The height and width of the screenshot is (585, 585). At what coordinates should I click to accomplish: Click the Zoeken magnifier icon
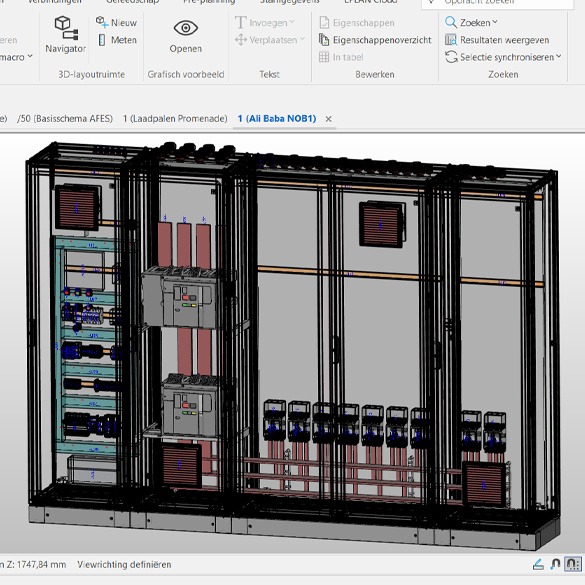[x=451, y=22]
